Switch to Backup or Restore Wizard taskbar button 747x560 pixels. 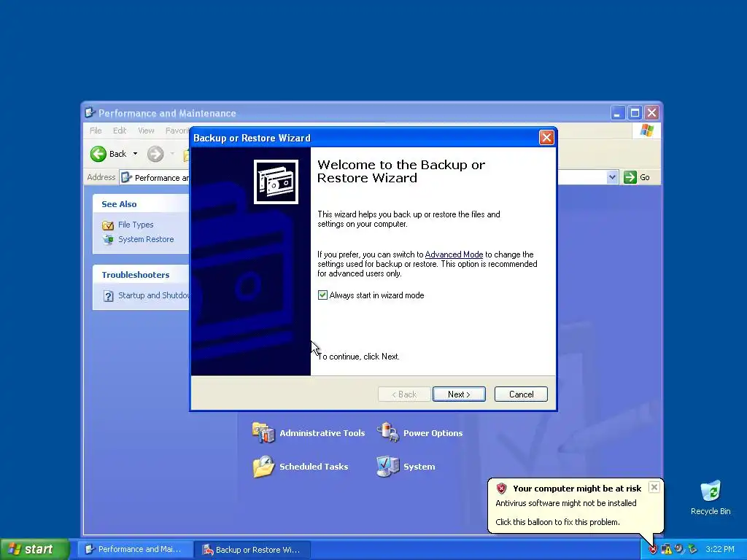click(253, 549)
